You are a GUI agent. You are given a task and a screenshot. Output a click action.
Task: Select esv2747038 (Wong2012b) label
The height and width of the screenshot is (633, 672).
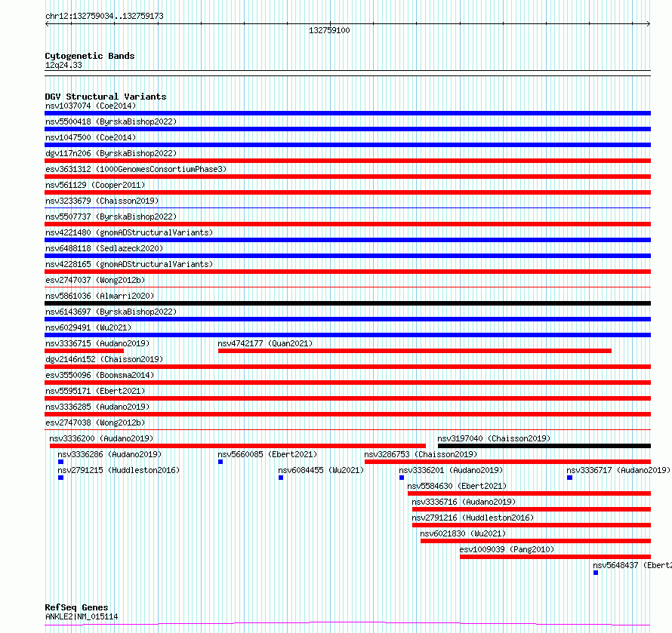coord(95,423)
